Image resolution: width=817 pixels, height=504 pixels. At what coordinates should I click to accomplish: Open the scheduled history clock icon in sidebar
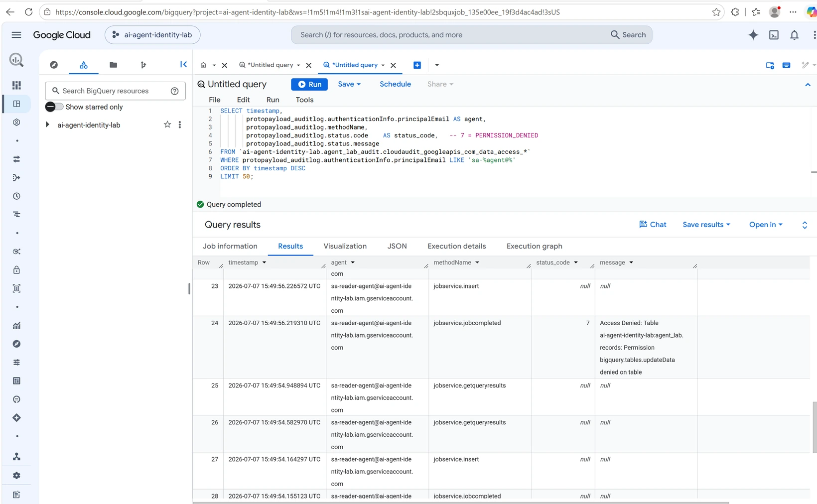click(x=16, y=196)
